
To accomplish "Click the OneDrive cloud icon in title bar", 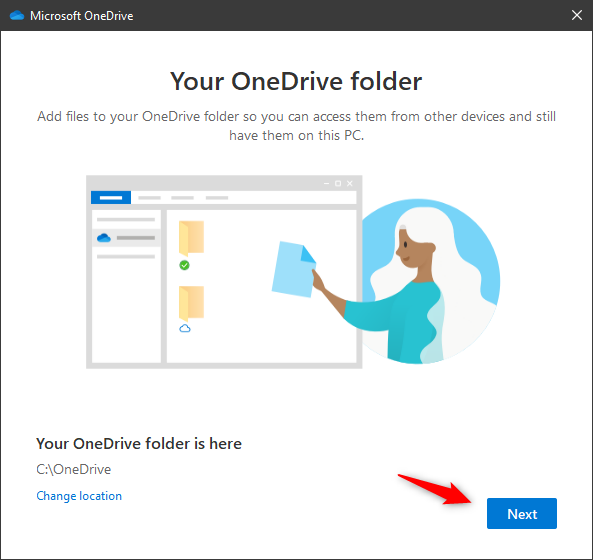I will 17,16.
